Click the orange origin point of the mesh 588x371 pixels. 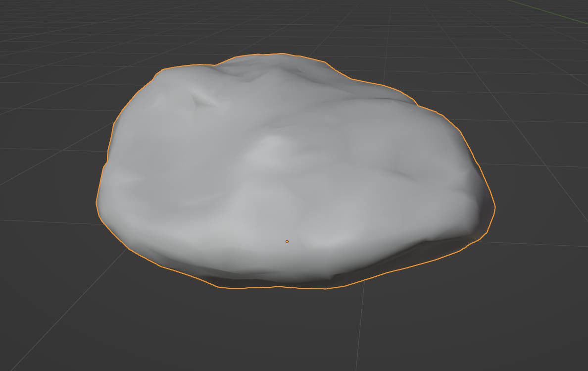[287, 242]
